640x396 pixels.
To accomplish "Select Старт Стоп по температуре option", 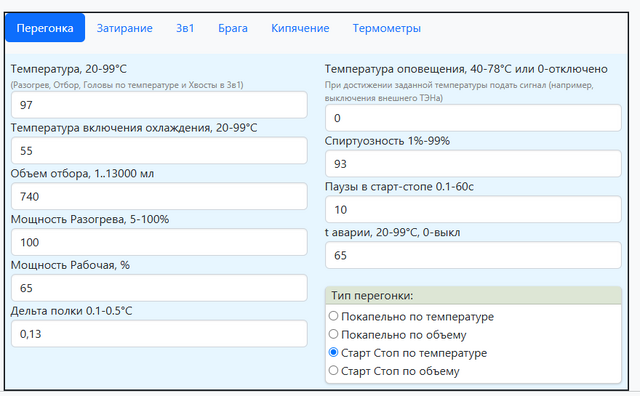I will pyautogui.click(x=333, y=352).
